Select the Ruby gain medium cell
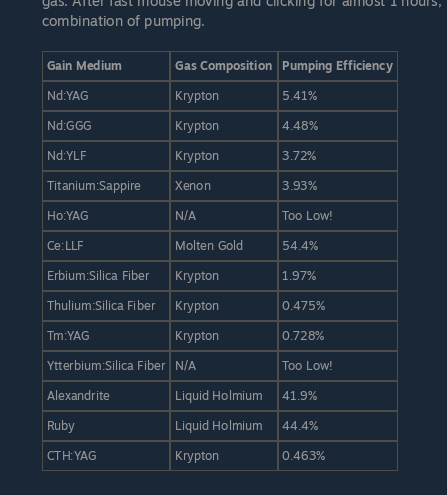The image size is (447, 495). (x=106, y=426)
